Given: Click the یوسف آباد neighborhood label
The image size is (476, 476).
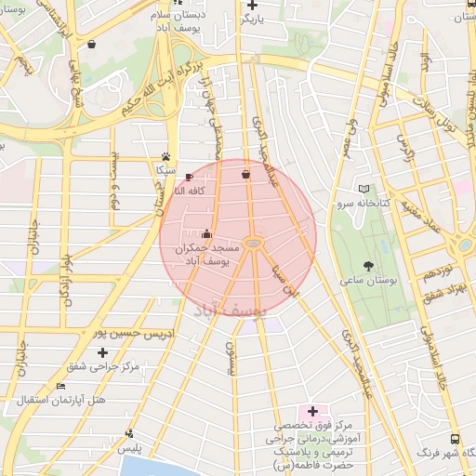Looking at the screenshot, I should [x=230, y=311].
